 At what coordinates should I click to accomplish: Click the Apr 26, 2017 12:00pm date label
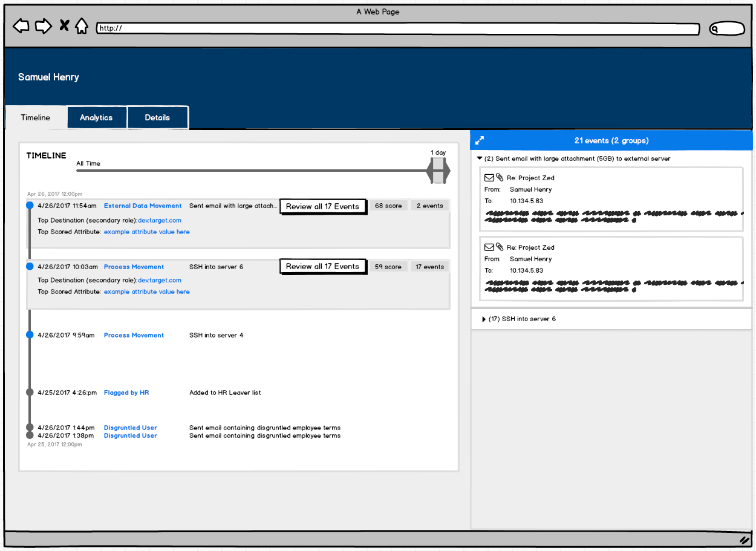point(54,194)
